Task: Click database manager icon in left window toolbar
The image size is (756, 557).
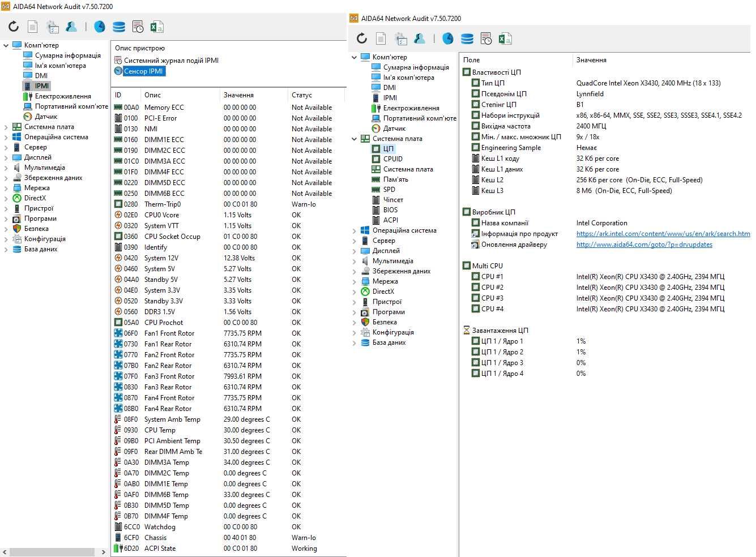Action: pos(119,27)
